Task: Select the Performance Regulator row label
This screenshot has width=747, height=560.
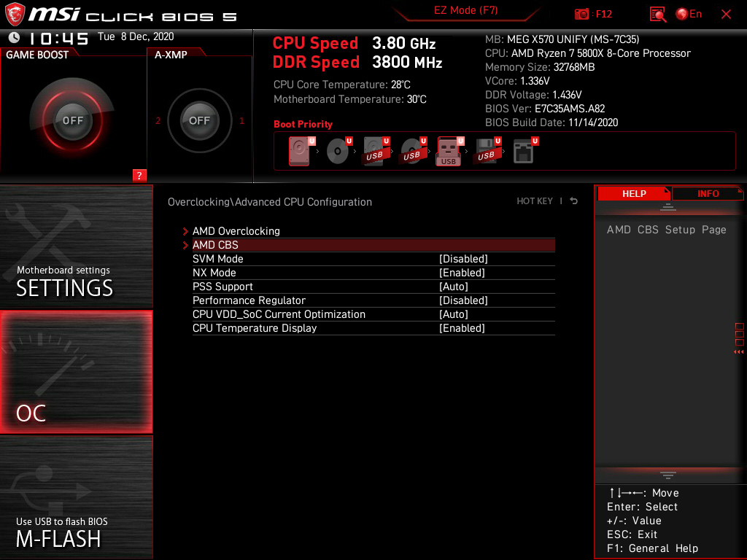Action: pos(249,300)
